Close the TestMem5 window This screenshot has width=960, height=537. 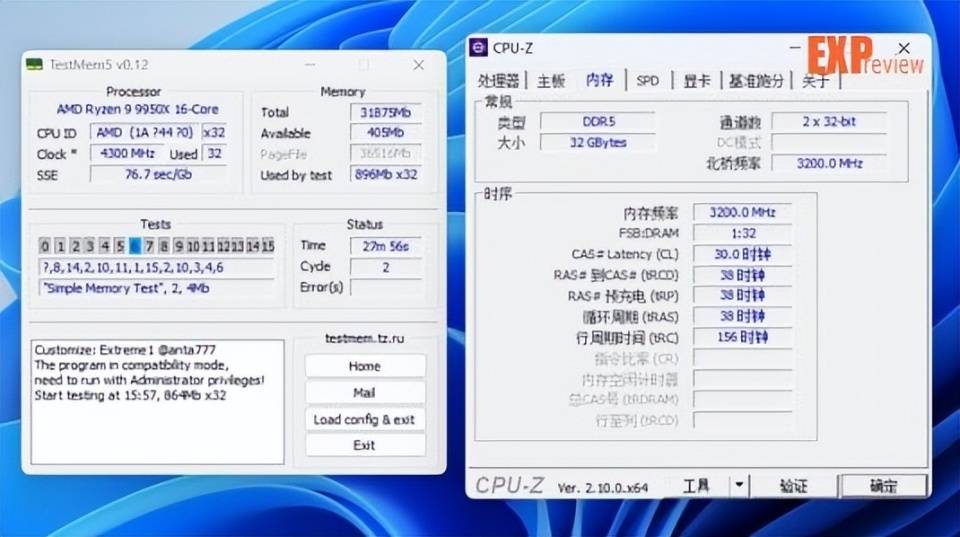click(418, 64)
